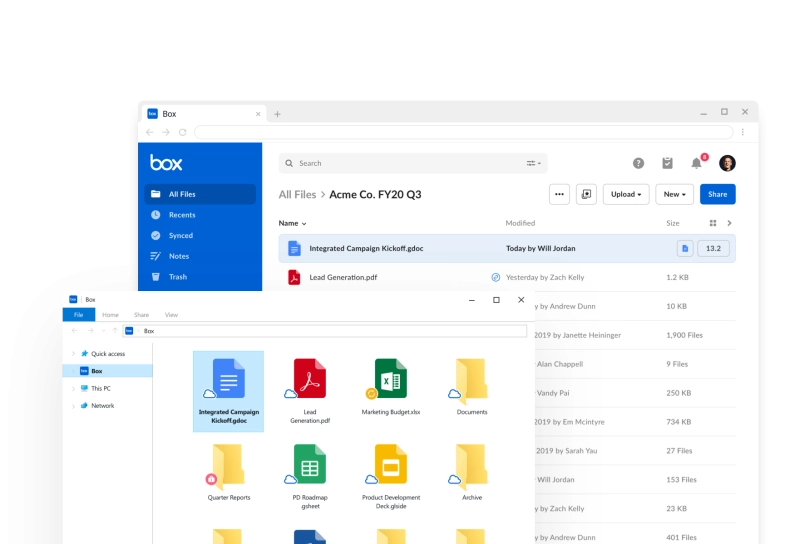Click the version 13.2 badge

713,249
